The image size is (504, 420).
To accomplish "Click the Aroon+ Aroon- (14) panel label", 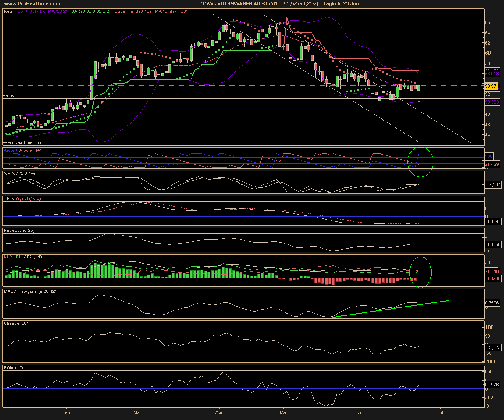I will tap(23, 150).
